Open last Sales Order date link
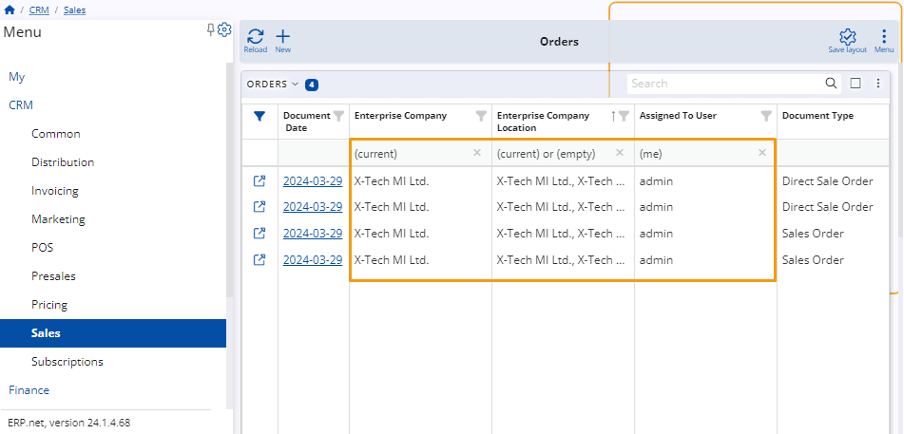This screenshot has height=434, width=904. pyautogui.click(x=312, y=260)
